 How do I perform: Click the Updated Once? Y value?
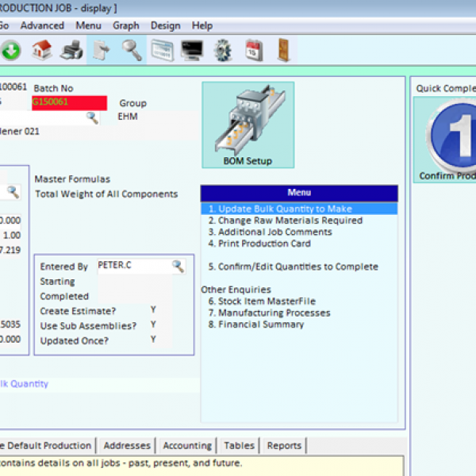154,339
